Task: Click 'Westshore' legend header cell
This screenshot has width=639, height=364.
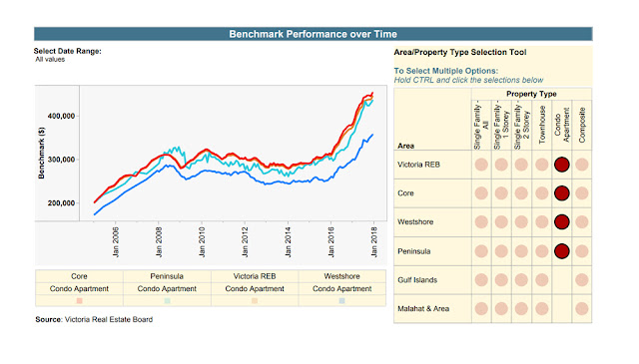Action: pos(341,276)
